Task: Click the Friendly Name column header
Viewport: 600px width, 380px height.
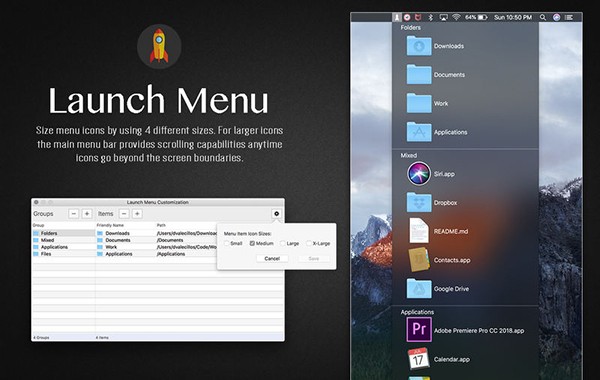Action: coord(110,225)
